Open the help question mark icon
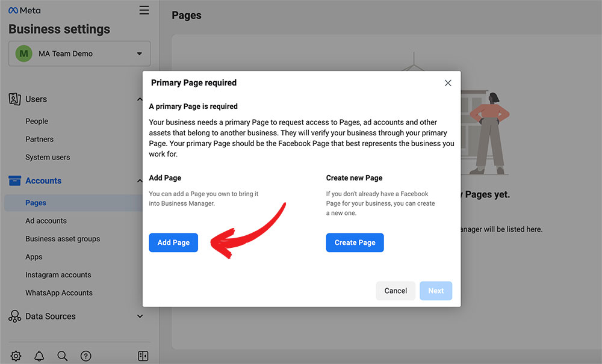 (86, 356)
